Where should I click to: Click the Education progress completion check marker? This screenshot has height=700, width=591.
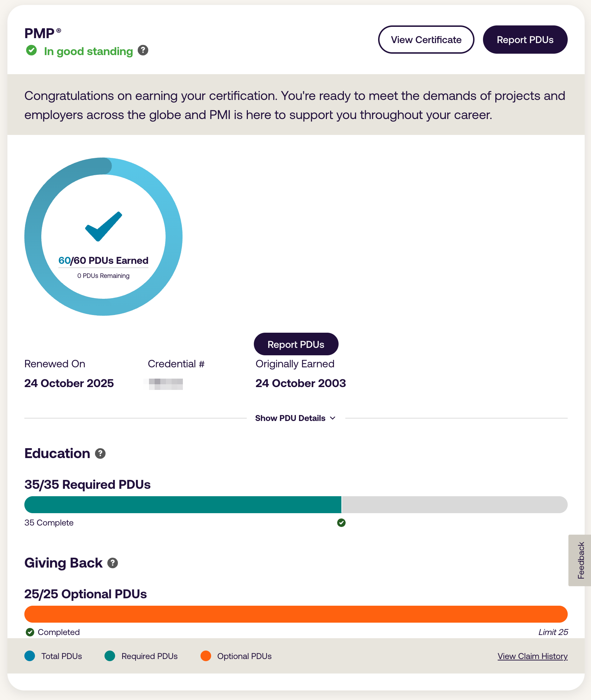click(x=341, y=523)
